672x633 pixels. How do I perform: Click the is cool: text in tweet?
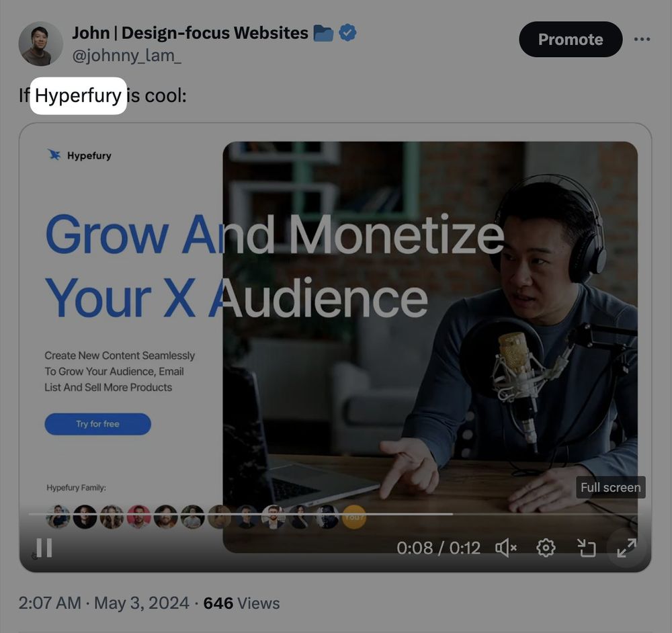(157, 95)
